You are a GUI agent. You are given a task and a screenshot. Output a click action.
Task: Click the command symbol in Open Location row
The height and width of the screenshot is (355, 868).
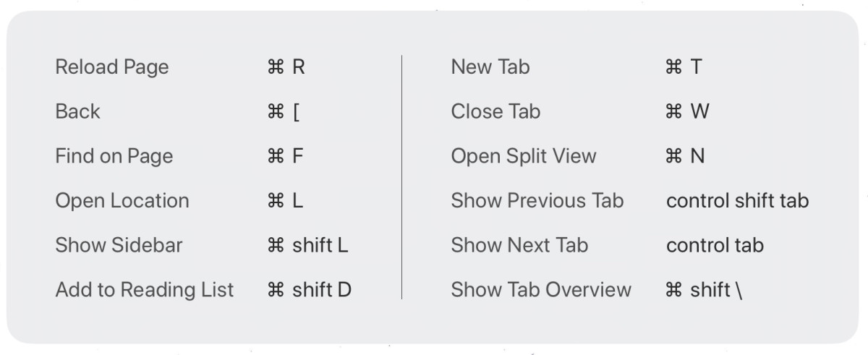coord(276,201)
